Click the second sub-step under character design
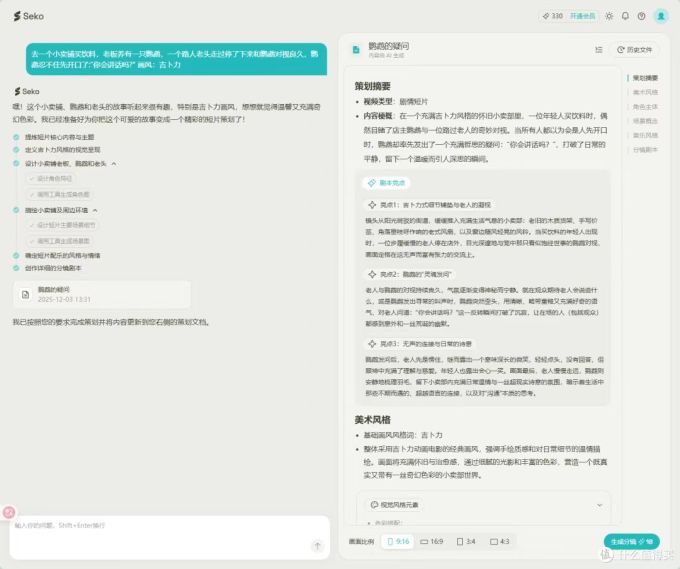 tap(59, 194)
